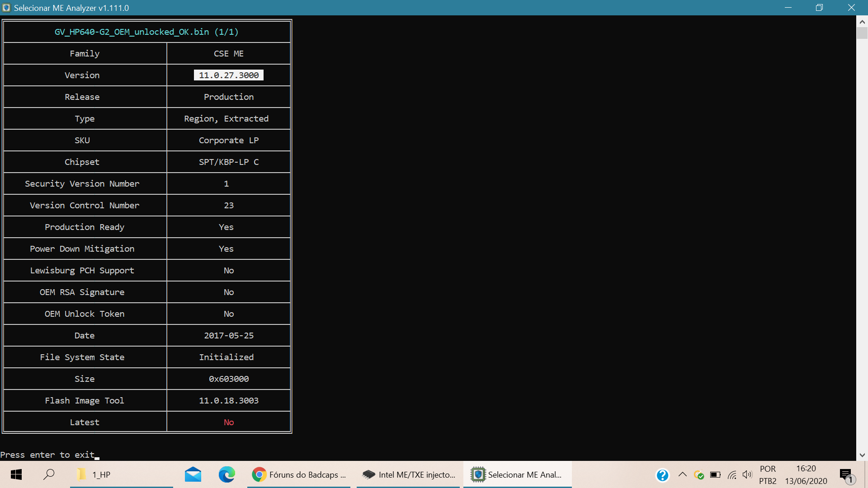Click the highlighted version 11.0.27.3000 text

pyautogui.click(x=229, y=75)
